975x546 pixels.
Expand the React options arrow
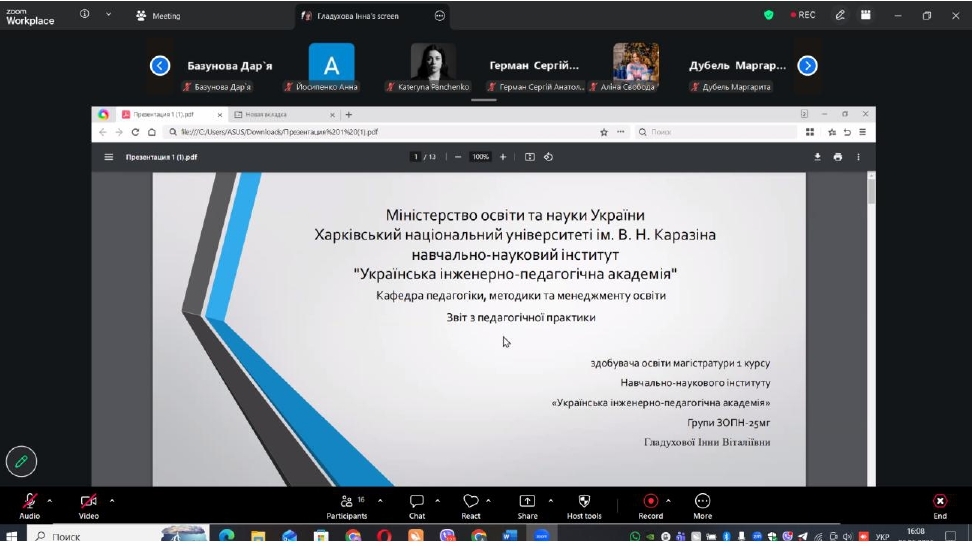pos(489,501)
